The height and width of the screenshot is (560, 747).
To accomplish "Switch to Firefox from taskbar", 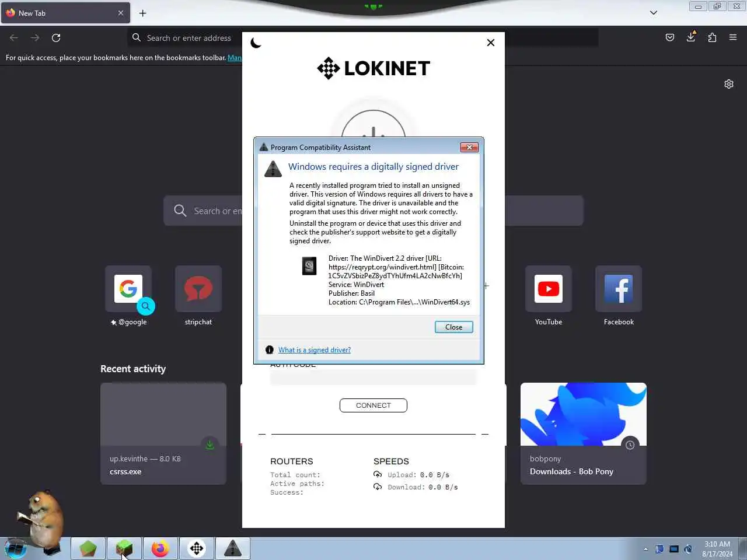I will pyautogui.click(x=160, y=549).
